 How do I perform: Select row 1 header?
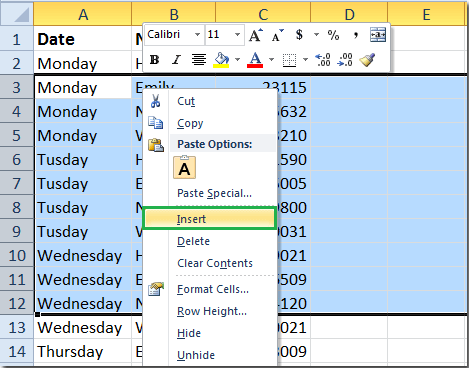click(x=17, y=39)
